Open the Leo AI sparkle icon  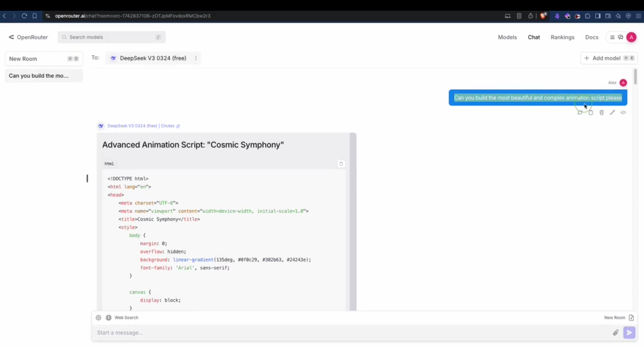click(618, 16)
